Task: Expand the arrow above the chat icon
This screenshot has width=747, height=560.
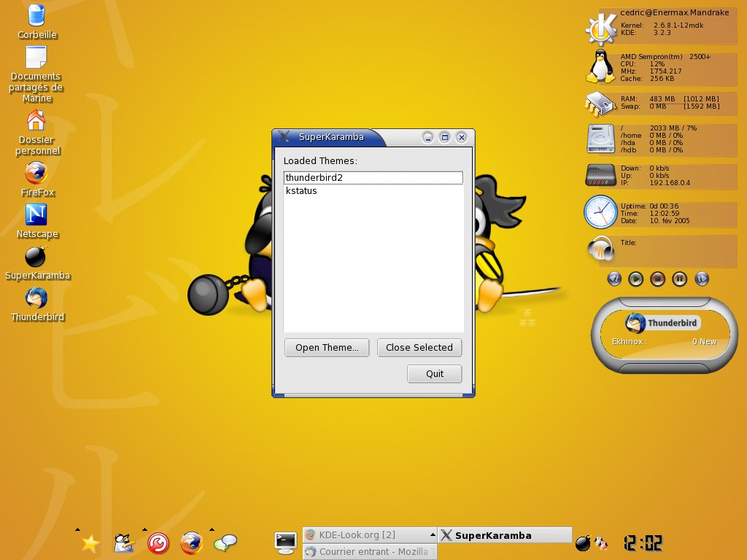Action: (x=212, y=529)
